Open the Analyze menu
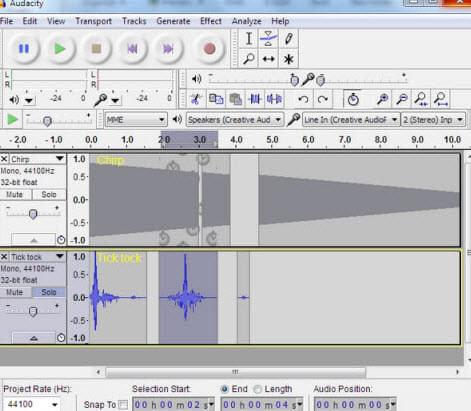This screenshot has height=411, width=471. click(246, 21)
